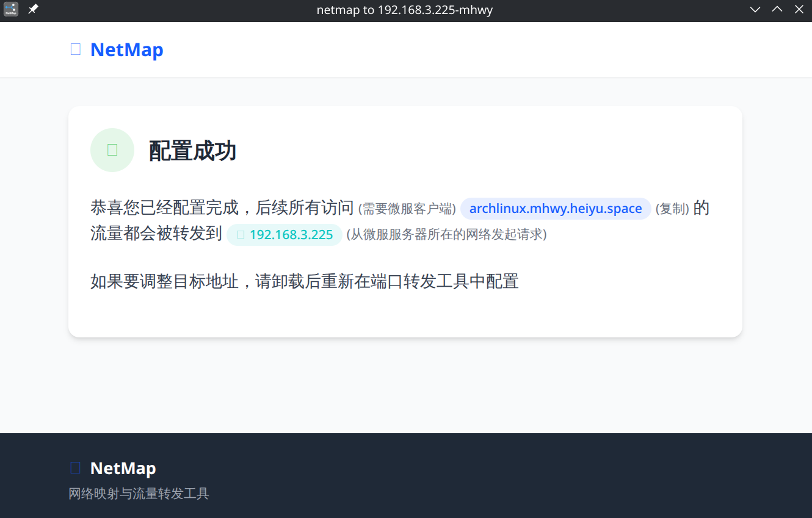Open the archlinux.mhwy.heiyu.space domain link
Viewport: 812px width, 518px height.
click(x=556, y=209)
